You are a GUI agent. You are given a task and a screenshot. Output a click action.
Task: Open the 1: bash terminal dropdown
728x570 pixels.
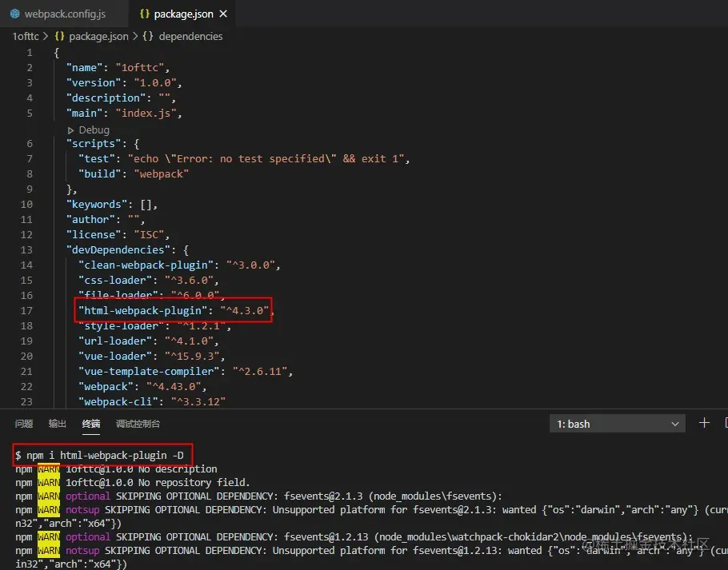(617, 424)
